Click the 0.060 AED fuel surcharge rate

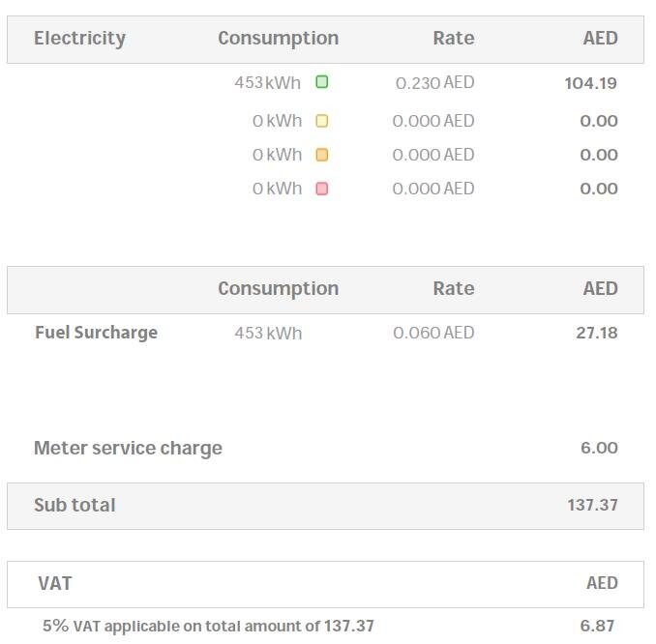coord(433,333)
